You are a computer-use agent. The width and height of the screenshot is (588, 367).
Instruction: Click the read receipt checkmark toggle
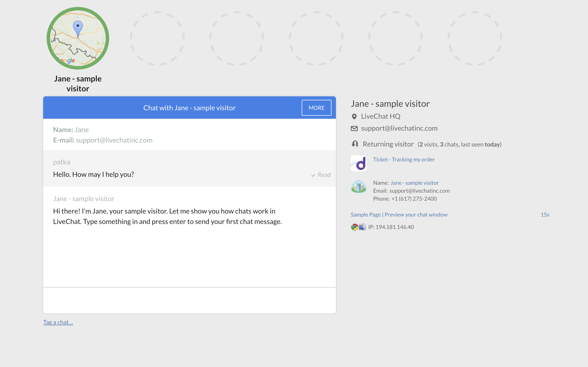[313, 175]
